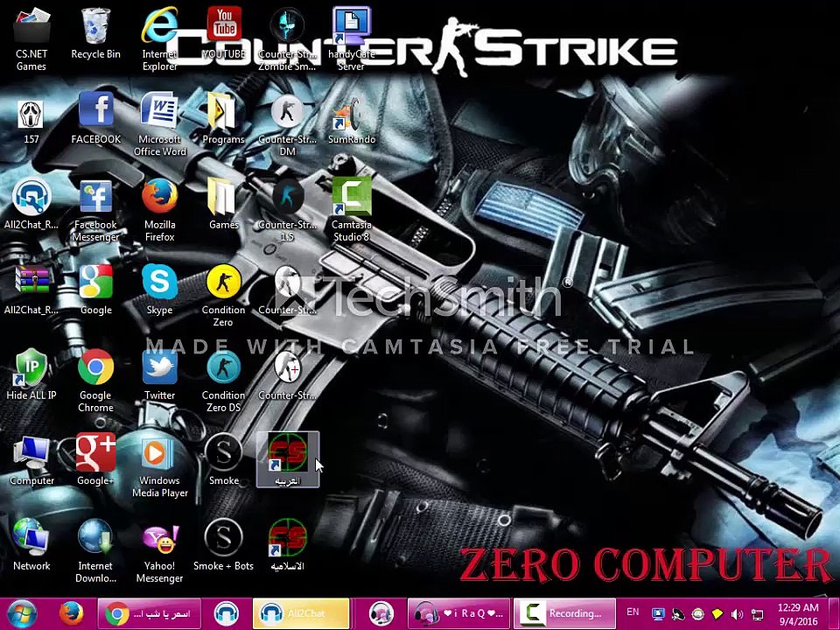840x630 pixels.
Task: Open Facebook Messenger shortcut
Action: coord(96,210)
